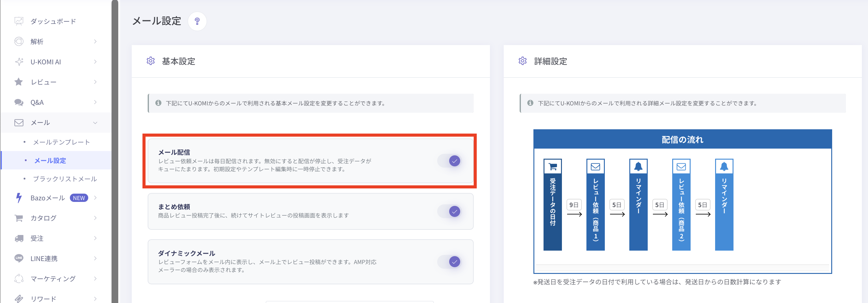Collapse the メール menu chevron
This screenshot has height=303, width=868.
click(95, 123)
